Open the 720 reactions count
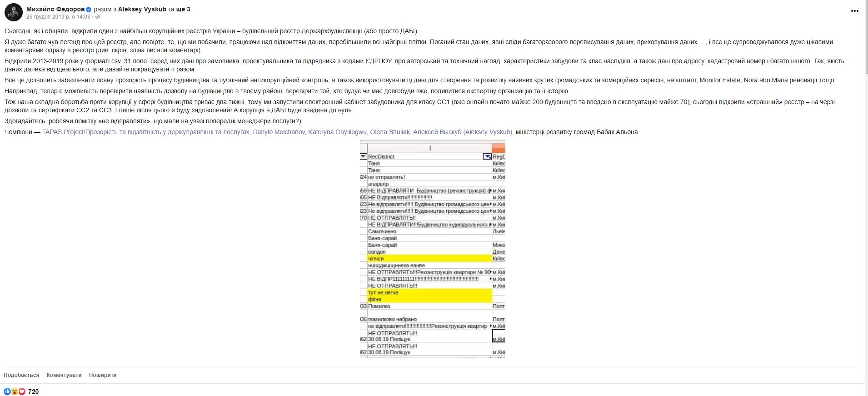Screen dimensions: 868x396 coord(33,391)
